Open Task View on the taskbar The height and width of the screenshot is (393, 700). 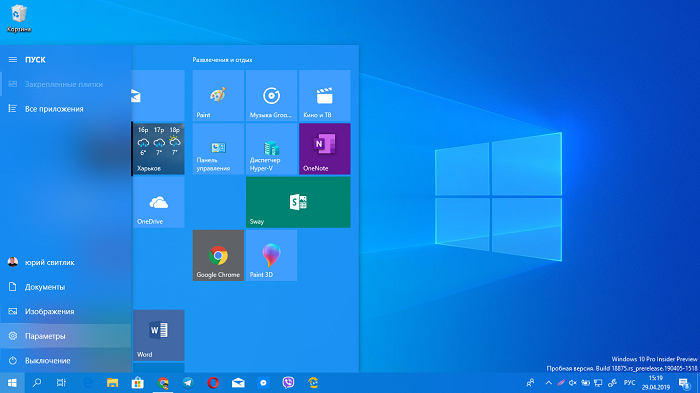tap(61, 383)
